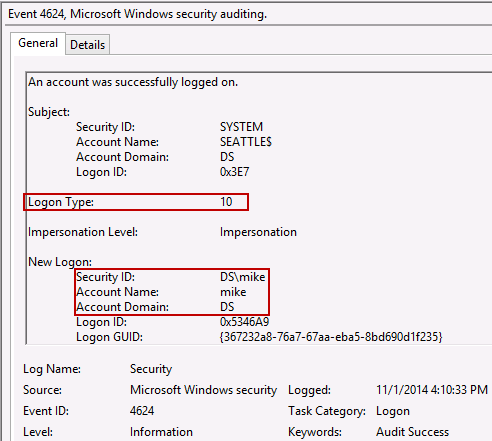
Task: Click the Task Category value Logon
Action: pyautogui.click(x=393, y=411)
